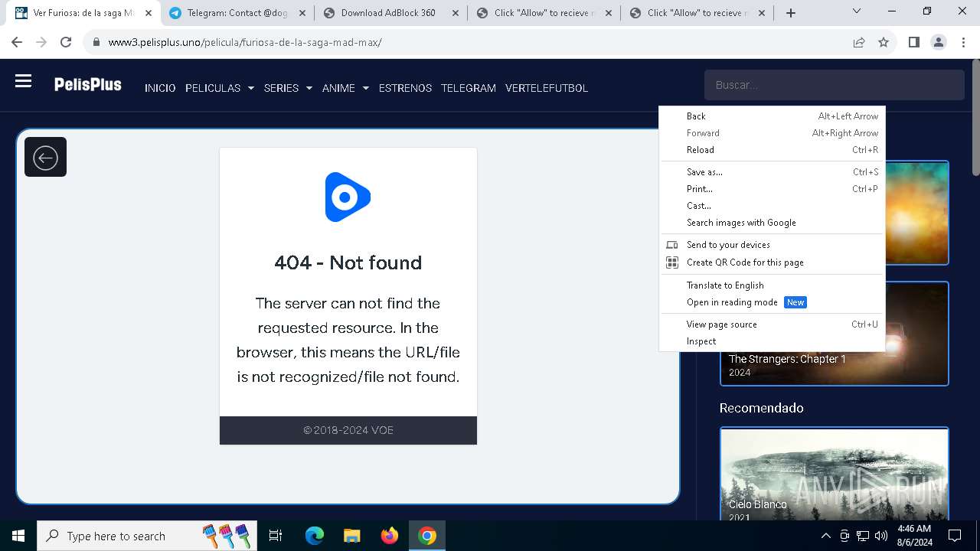The width and height of the screenshot is (980, 551).
Task: Switch to the Telegram Contact tab
Action: (x=237, y=13)
